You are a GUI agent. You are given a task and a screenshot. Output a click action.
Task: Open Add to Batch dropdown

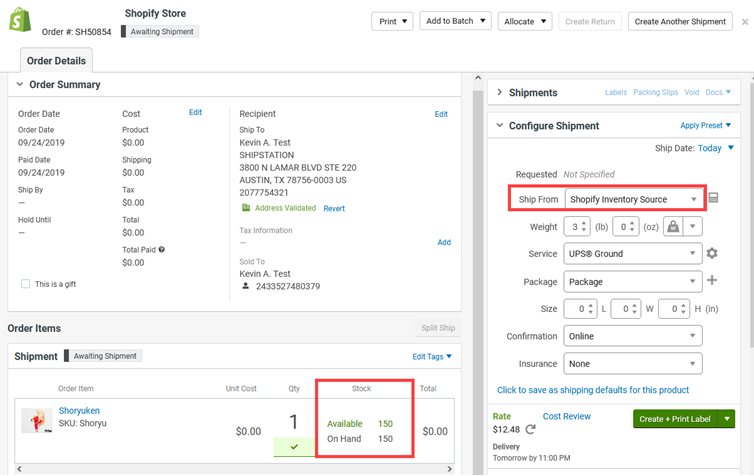[455, 21]
